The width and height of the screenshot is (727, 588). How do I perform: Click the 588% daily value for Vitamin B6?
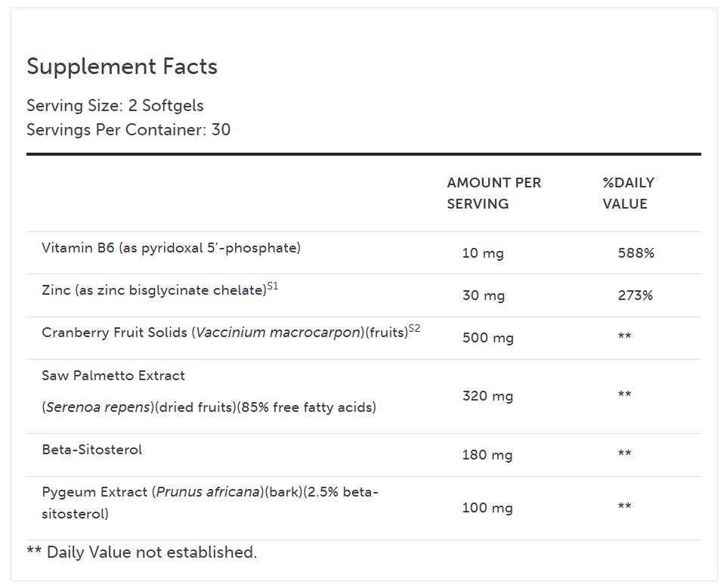636,253
